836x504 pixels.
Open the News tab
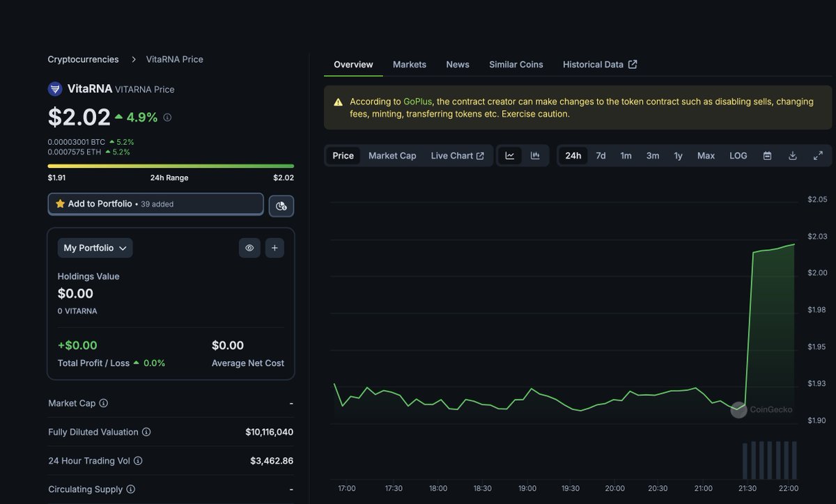[x=458, y=65]
